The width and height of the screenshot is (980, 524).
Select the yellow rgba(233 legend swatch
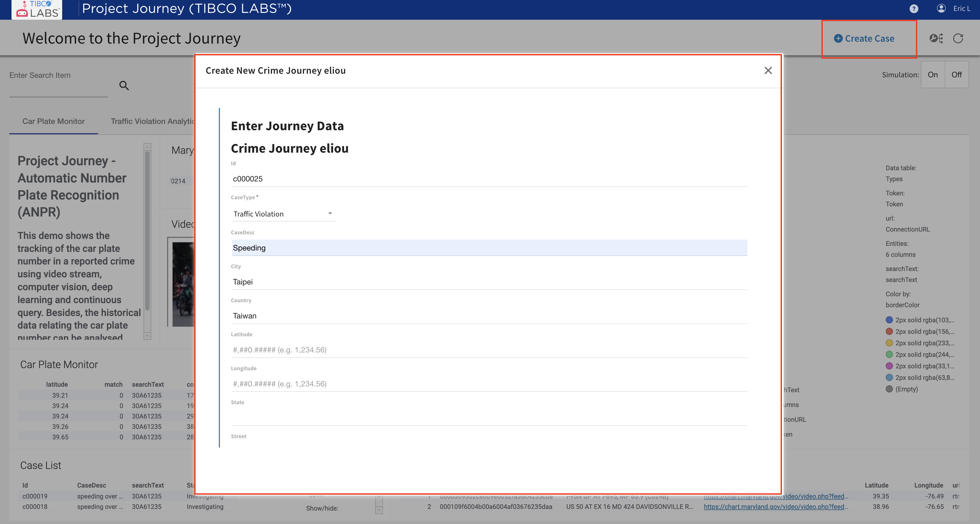click(x=889, y=343)
